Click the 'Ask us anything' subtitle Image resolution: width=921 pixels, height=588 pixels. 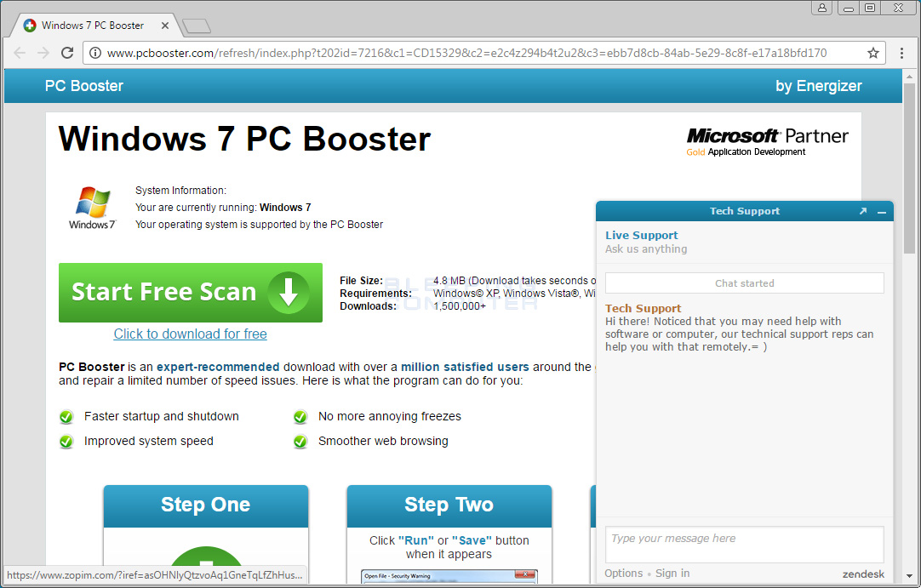point(646,249)
